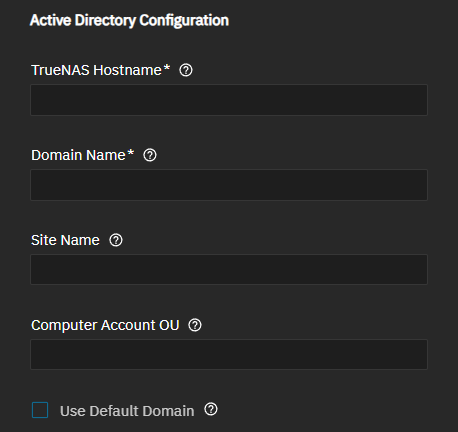This screenshot has height=432, width=458.
Task: Focus the TrueNAS Hostname input field
Action: click(x=229, y=100)
